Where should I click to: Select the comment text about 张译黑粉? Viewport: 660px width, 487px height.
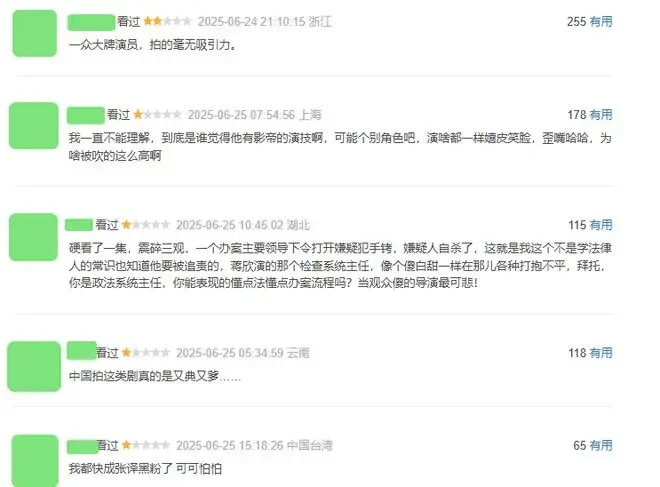coord(145,468)
